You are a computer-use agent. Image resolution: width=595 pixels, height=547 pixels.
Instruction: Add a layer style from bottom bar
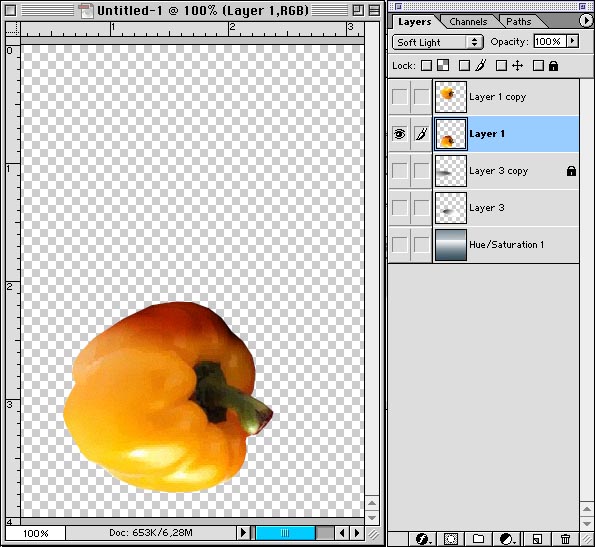point(422,539)
